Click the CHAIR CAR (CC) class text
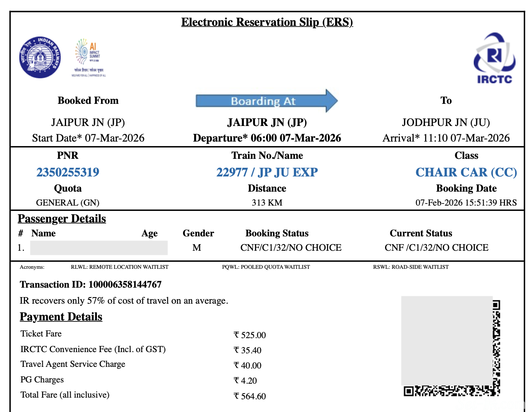This screenshot has height=412, width=532. (466, 172)
